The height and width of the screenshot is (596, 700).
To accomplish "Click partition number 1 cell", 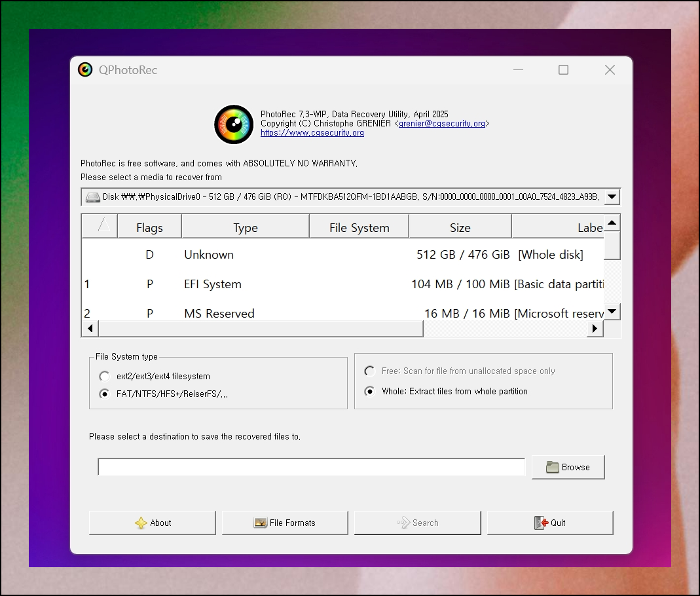I will coord(86,284).
